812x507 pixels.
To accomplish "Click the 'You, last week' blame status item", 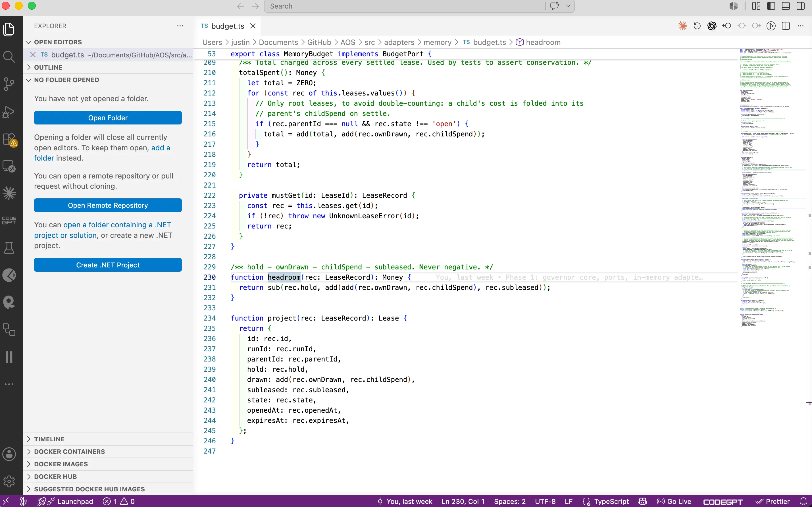I will point(405,501).
